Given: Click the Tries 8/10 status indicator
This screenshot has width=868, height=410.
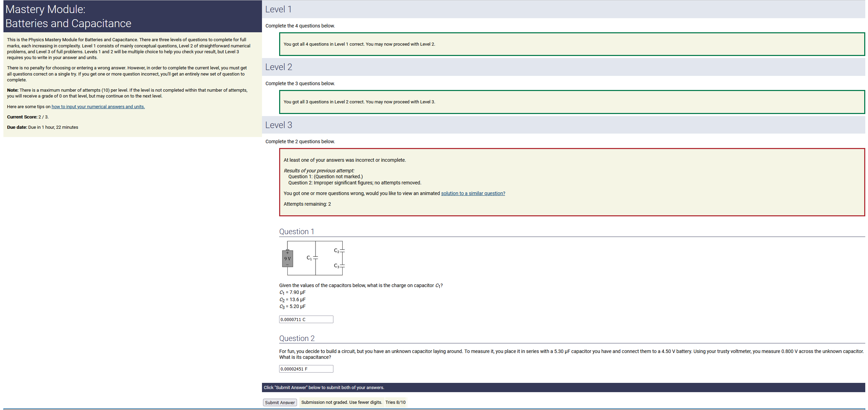Looking at the screenshot, I should [395, 402].
